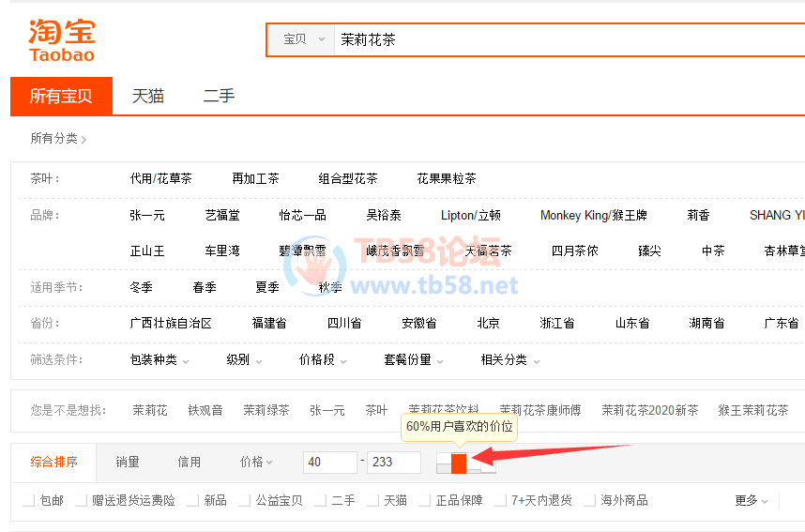Expand the 更多 filter options

point(752,501)
